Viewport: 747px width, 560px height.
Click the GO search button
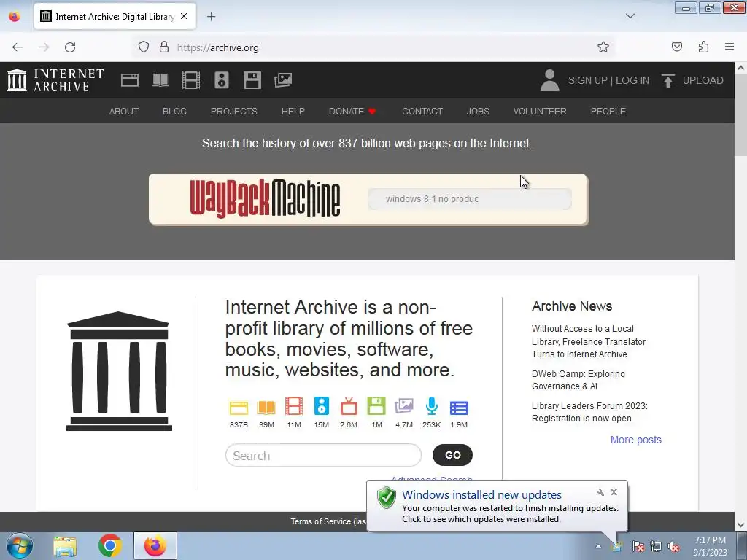click(x=452, y=455)
